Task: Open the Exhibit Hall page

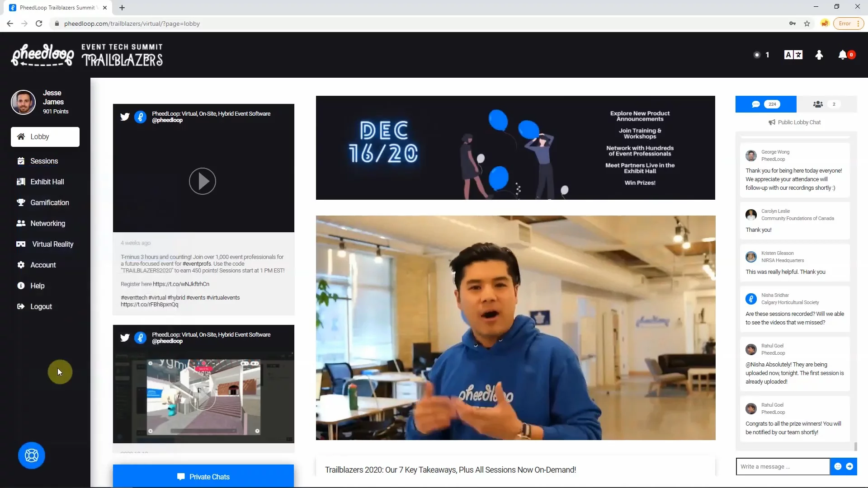Action: click(x=47, y=182)
